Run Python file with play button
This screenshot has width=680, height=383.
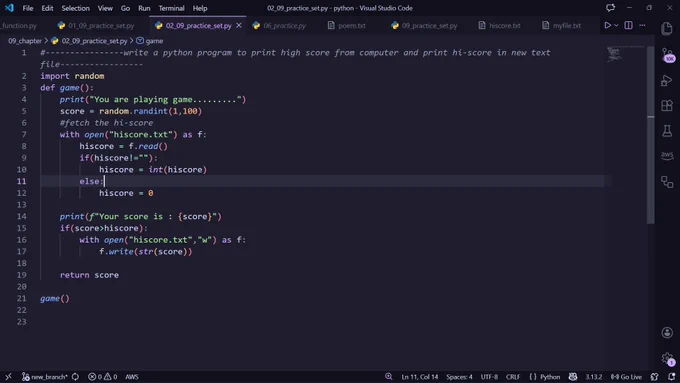coord(608,26)
